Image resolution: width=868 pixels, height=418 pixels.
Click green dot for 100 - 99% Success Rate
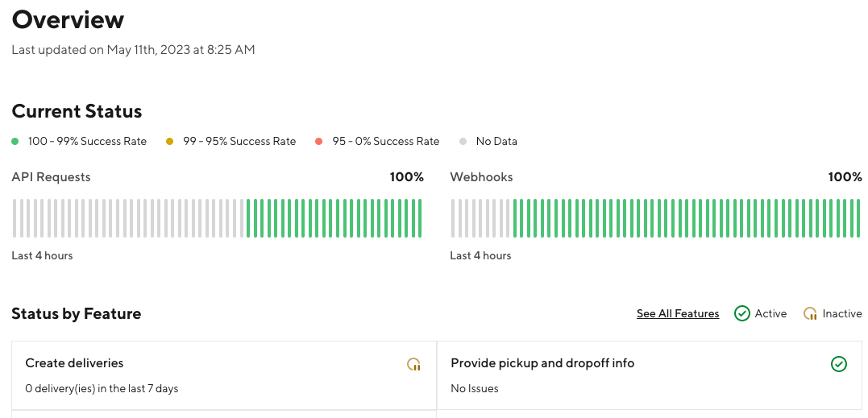click(x=15, y=142)
